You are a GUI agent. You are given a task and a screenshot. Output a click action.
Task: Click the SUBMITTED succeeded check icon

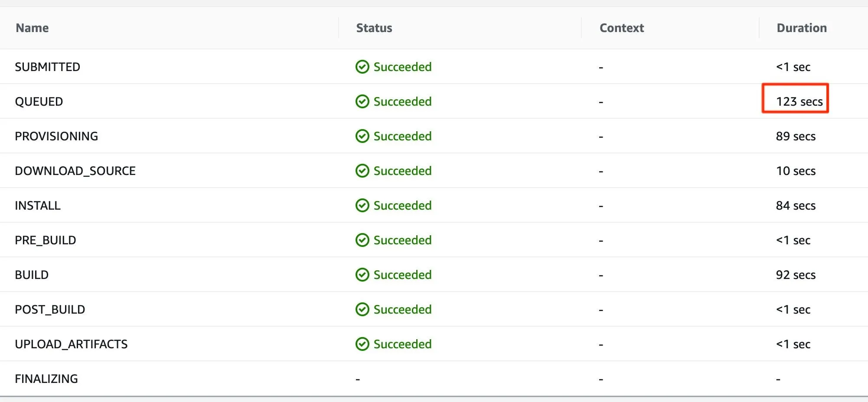[x=362, y=67]
